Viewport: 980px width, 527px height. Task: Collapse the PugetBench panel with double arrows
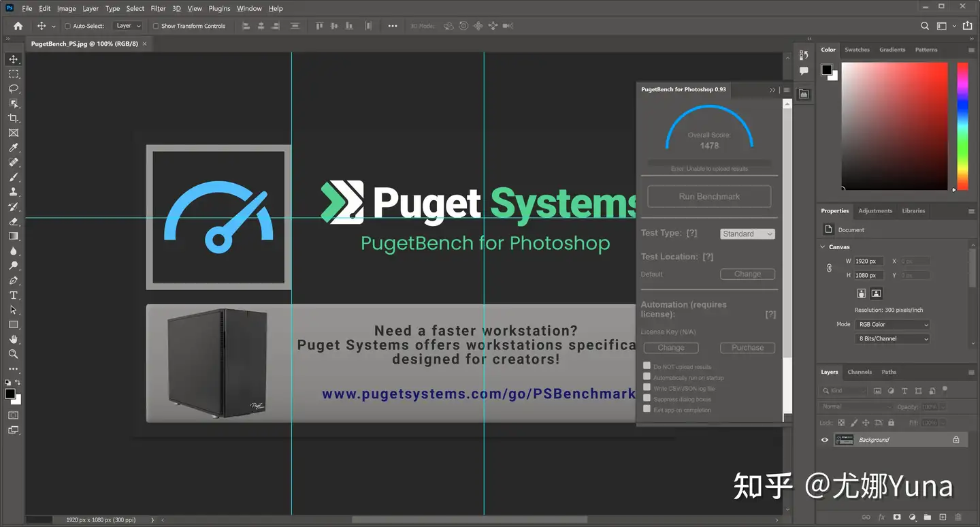(x=772, y=90)
